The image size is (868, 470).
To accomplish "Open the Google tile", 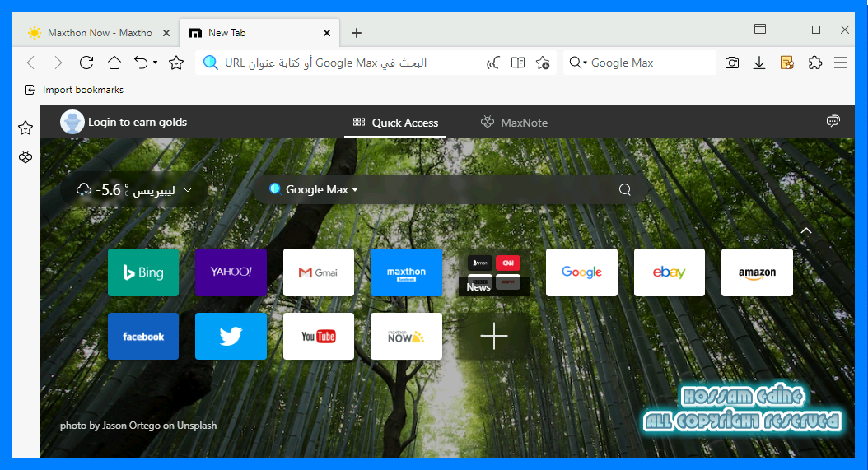I will pos(581,272).
